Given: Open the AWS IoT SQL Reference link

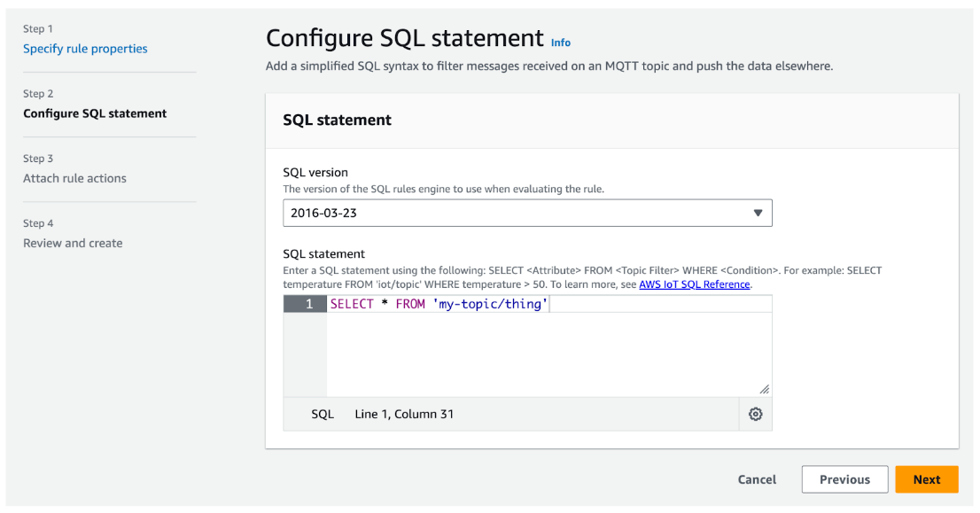Looking at the screenshot, I should click(x=694, y=284).
